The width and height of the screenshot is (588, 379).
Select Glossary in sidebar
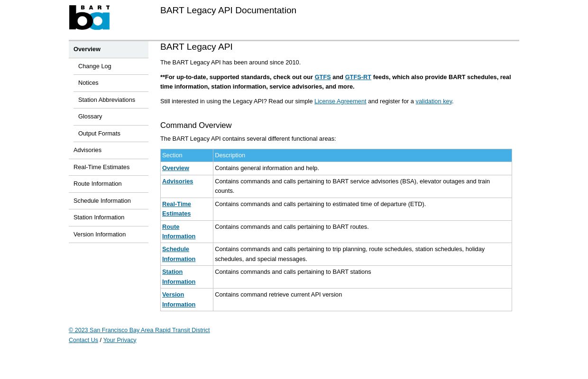(111, 117)
